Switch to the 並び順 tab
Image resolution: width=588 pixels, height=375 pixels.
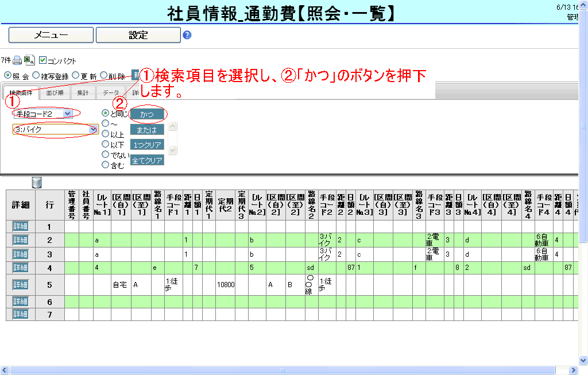click(x=54, y=92)
